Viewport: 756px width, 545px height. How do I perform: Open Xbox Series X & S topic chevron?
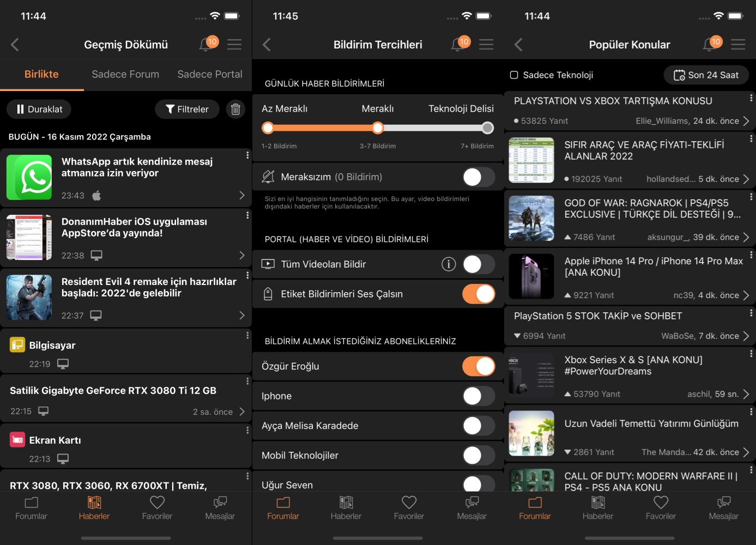coord(746,394)
